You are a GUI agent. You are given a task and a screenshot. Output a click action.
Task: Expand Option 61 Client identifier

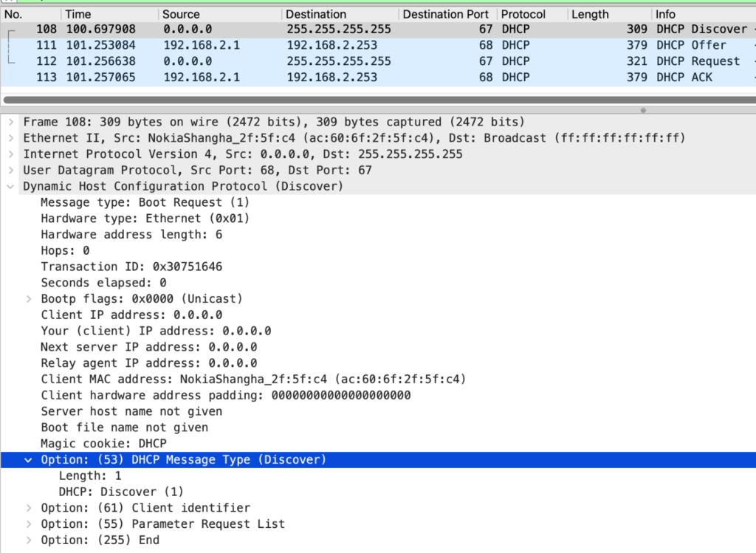[28, 507]
